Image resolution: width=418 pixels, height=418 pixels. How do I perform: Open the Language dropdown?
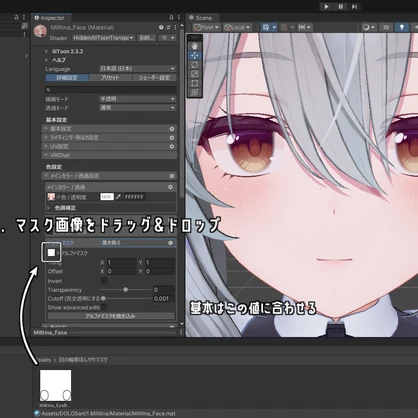[137, 69]
